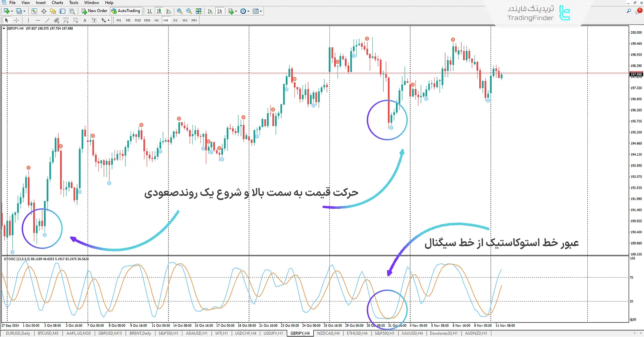Select the Arrows objects tool
Viewport: 644px width, 337px height.
[x=104, y=20]
